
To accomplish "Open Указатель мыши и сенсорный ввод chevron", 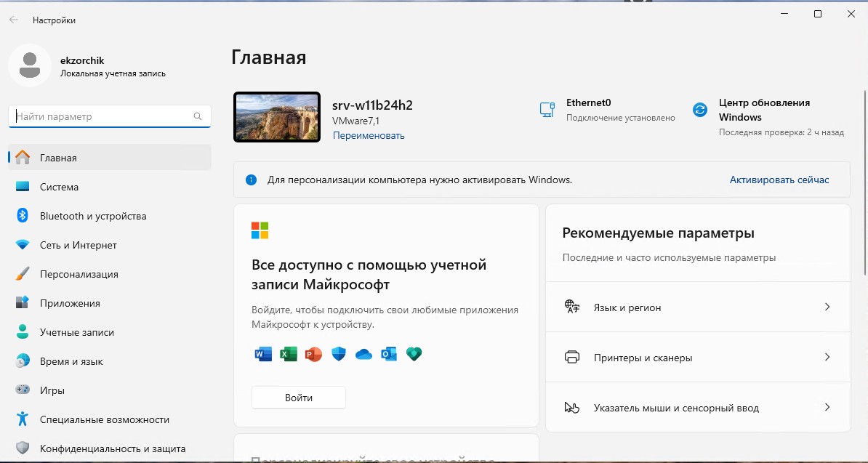I will (827, 407).
